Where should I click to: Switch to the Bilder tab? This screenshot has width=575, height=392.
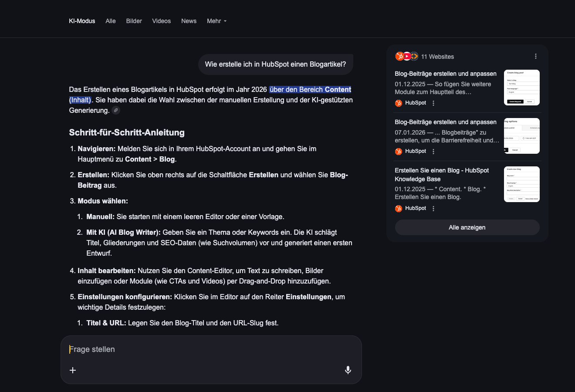pyautogui.click(x=134, y=21)
